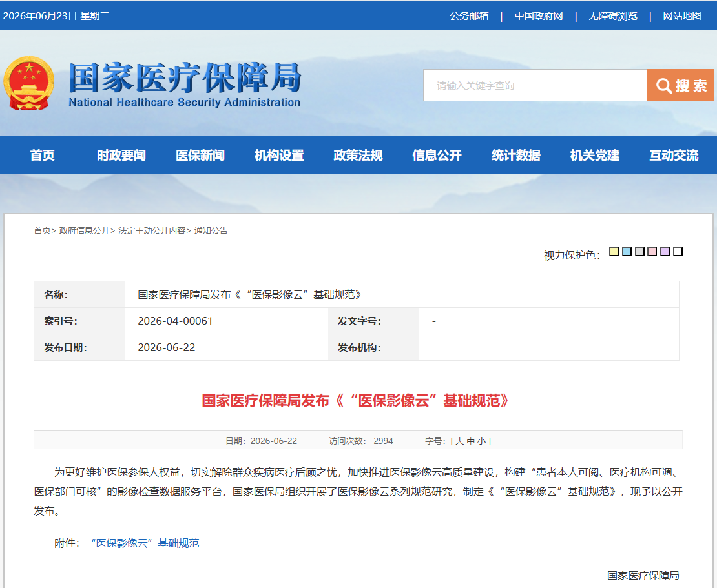Set font size to 中
This screenshot has height=588, width=717.
coord(470,441)
